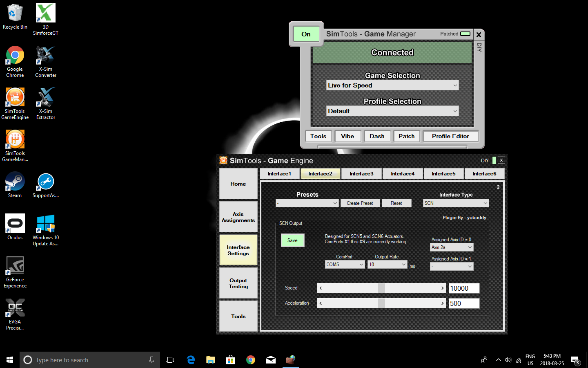Click the green Save button
Viewport: 588px width, 368px height.
point(292,240)
